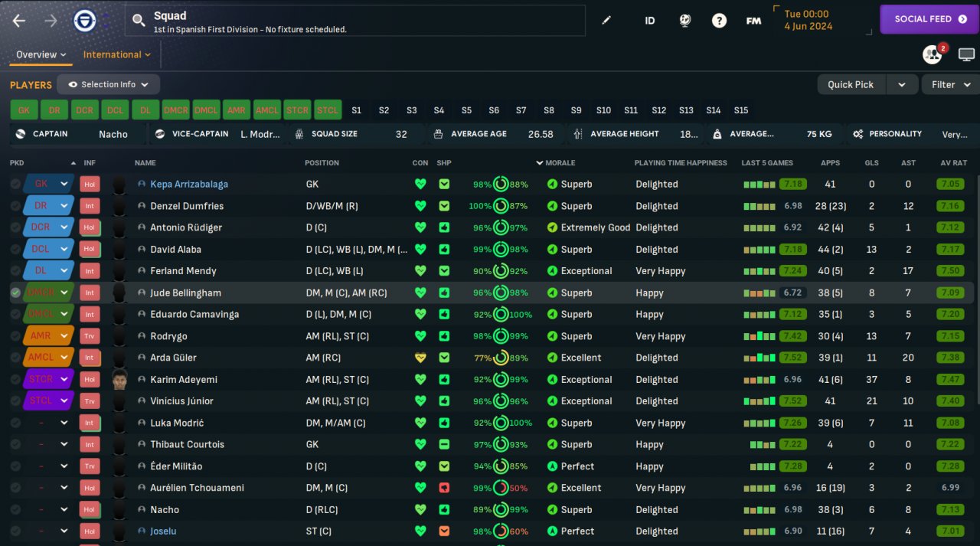Toggle Ferland Mendy's selection checkbox
Screen dimensions: 980x546
pos(15,271)
